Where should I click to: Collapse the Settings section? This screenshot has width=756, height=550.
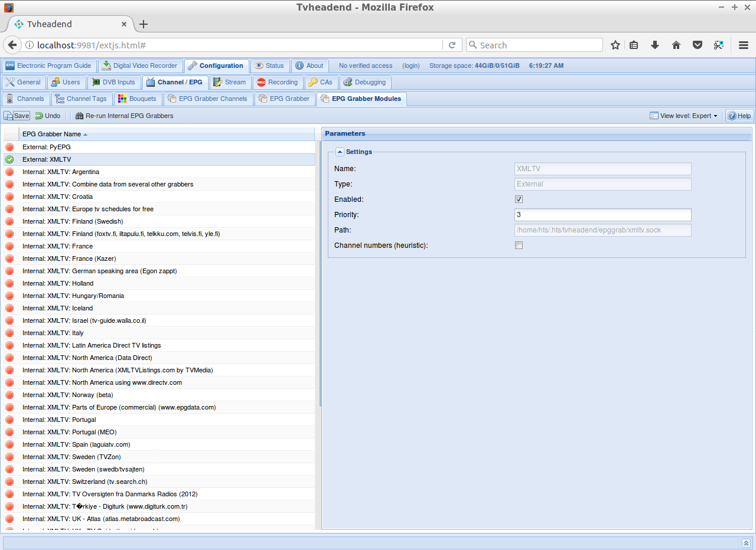coord(340,152)
